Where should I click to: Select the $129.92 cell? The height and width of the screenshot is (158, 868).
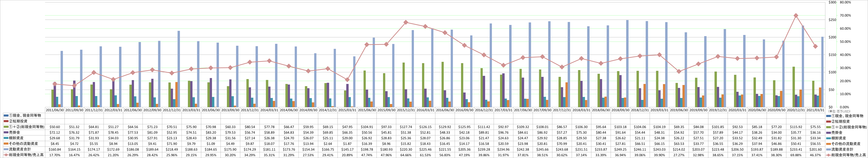(x=445, y=127)
